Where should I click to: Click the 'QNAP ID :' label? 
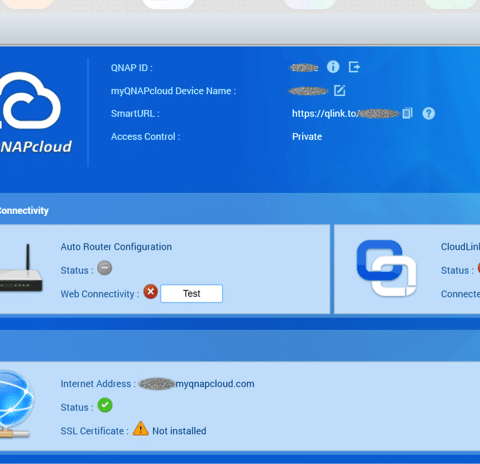pos(132,68)
